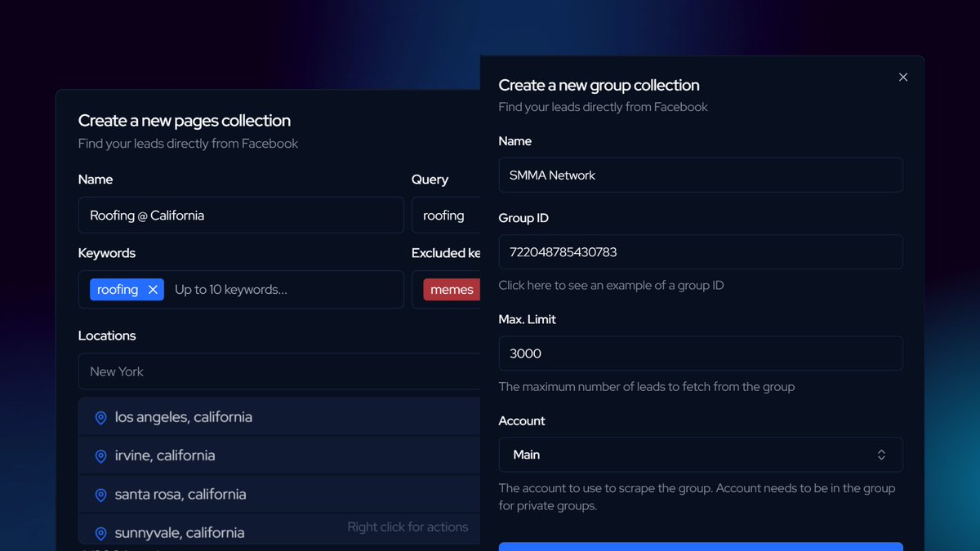The image size is (980, 551).
Task: Click the Account helper description text
Action: [x=697, y=496]
